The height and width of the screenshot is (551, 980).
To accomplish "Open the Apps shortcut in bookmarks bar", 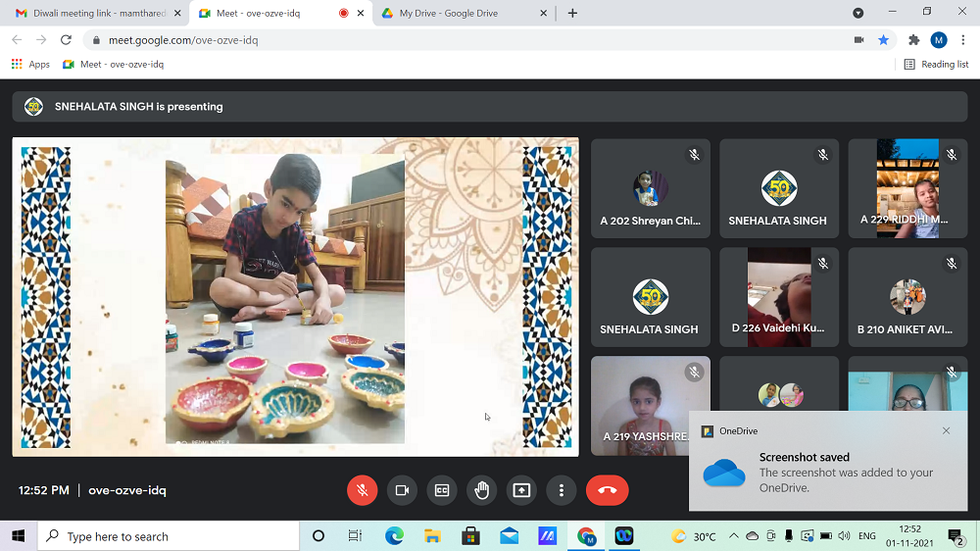I will (30, 65).
